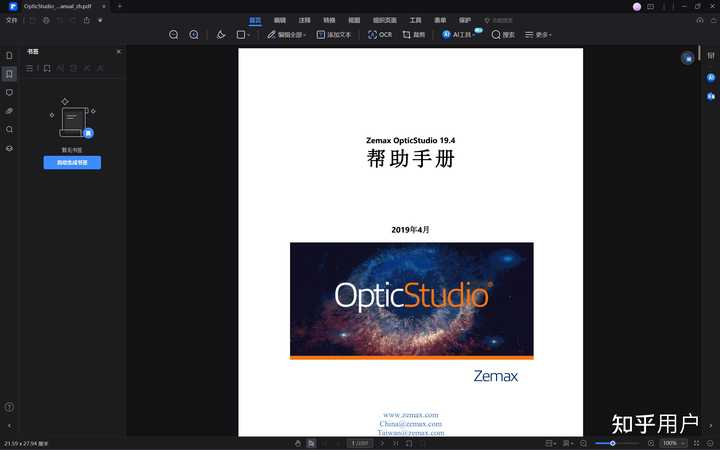Click the help question mark icon bottom left

[9, 407]
